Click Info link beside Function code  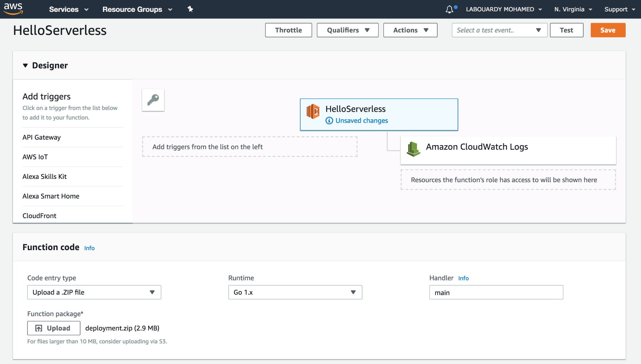[89, 248]
